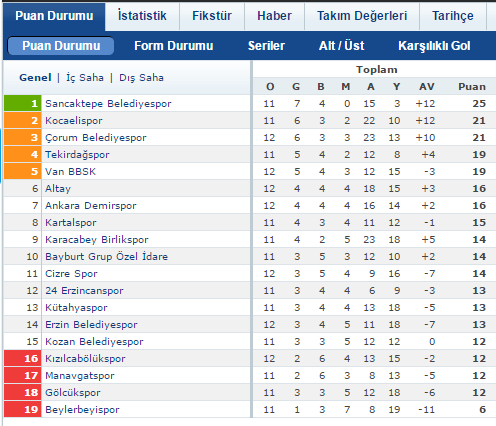Filter standings by Dış Saha
Viewport: 496px width, 426px height.
tap(141, 78)
